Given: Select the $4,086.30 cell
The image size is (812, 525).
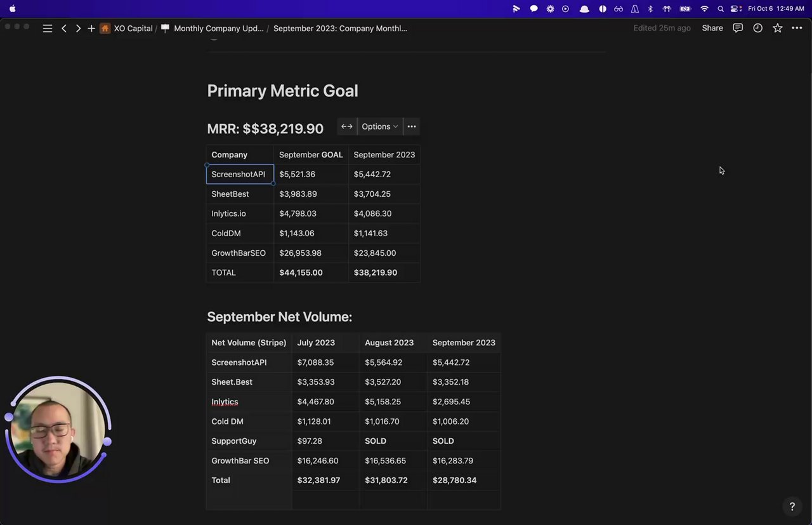Looking at the screenshot, I should (x=384, y=214).
